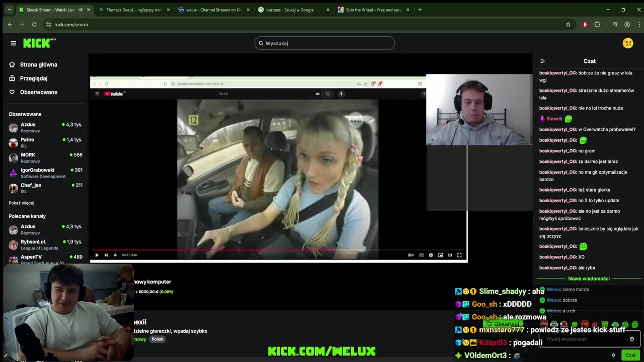
Task: Click IgorGrabowski's avatar thumbnail
Action: 13,173
